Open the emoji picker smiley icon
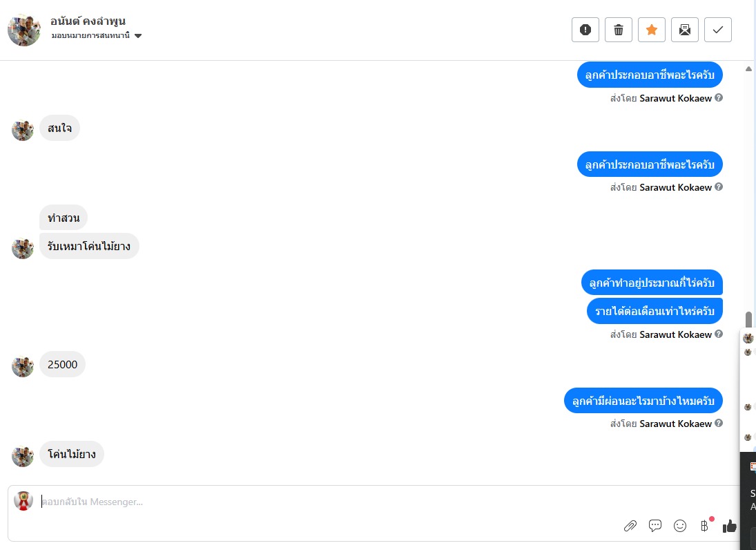756x550 pixels. pos(680,526)
